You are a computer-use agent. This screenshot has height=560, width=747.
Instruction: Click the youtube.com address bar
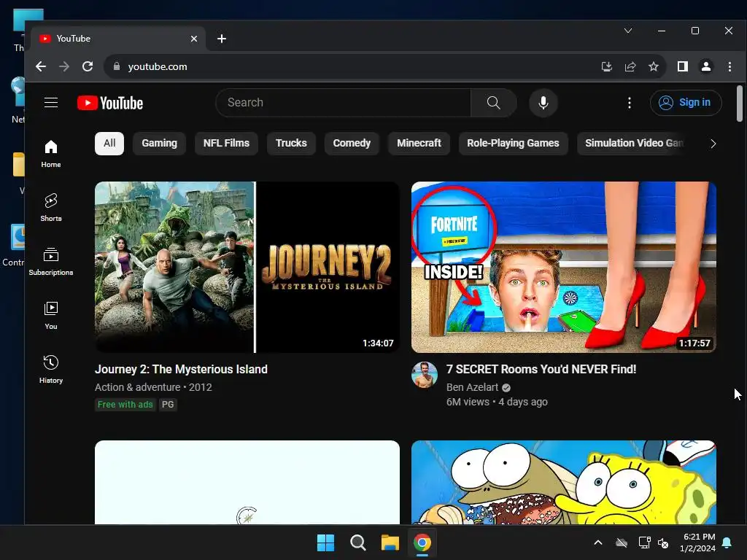(x=352, y=66)
